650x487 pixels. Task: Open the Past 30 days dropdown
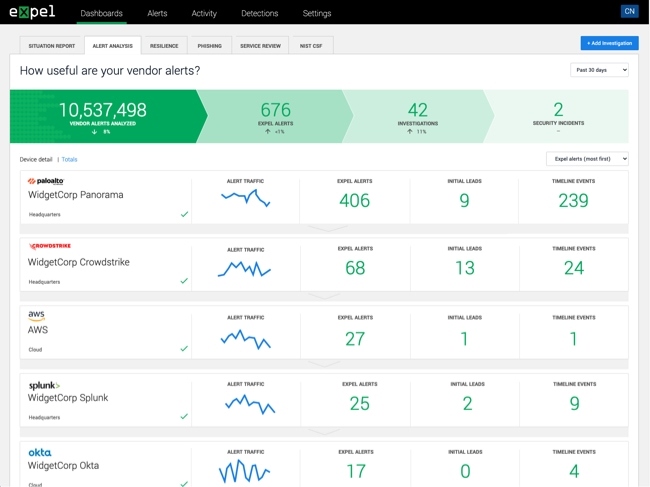[x=599, y=70]
